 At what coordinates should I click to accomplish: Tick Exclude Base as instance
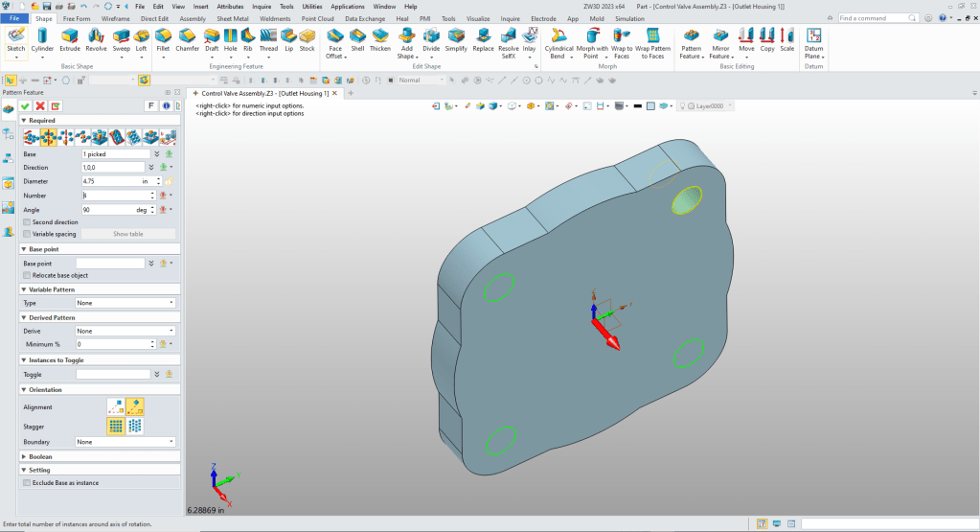[26, 483]
